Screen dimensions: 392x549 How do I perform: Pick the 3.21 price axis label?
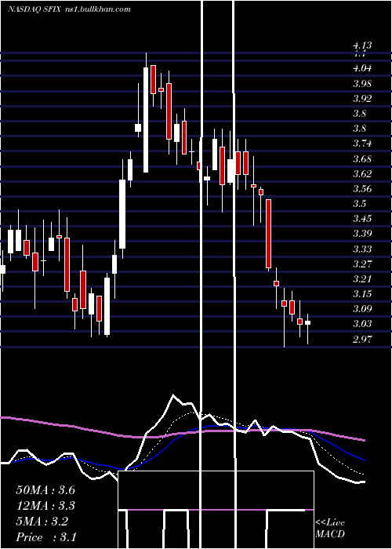click(x=362, y=279)
